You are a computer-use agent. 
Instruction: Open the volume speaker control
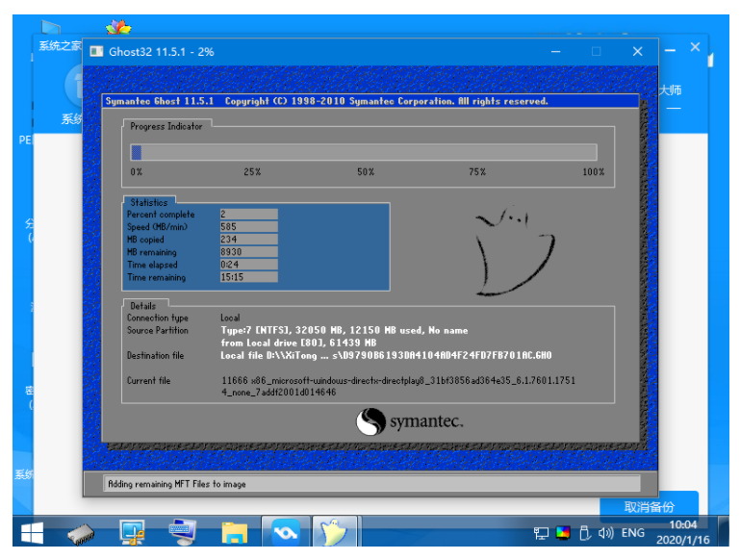pos(605,532)
